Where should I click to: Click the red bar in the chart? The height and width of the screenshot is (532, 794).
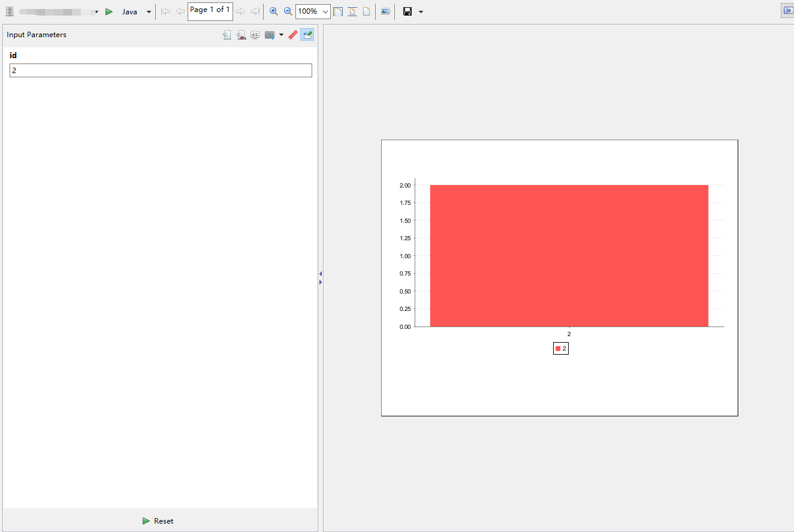coord(569,256)
